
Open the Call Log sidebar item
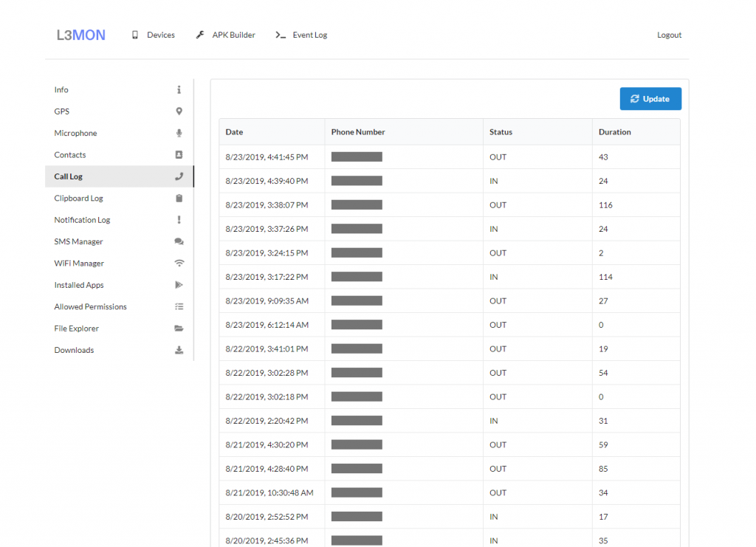69,177
